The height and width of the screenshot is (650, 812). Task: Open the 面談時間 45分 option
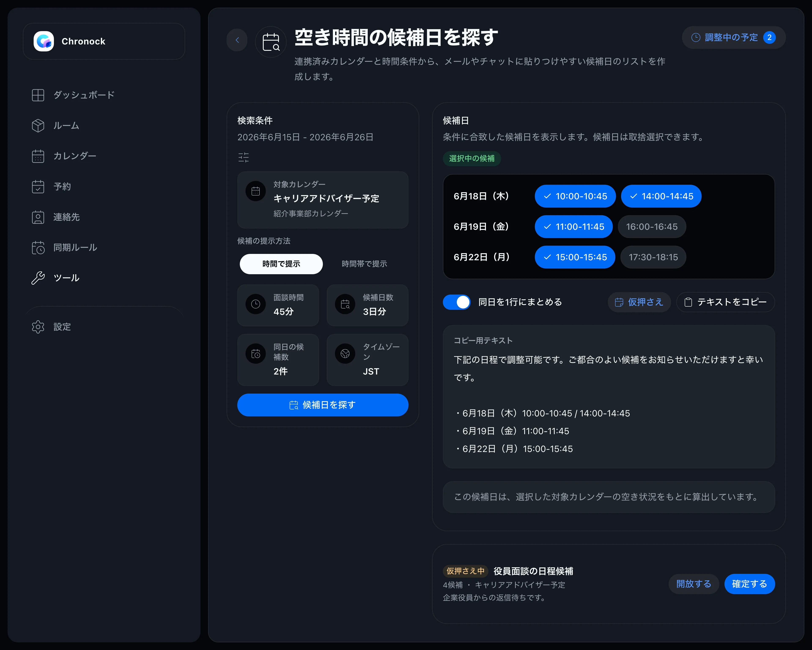278,305
